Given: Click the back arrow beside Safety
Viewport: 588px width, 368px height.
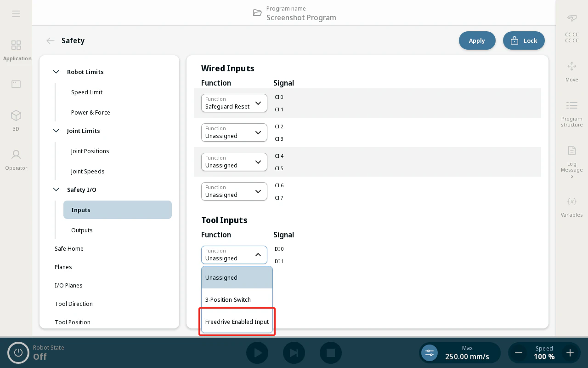Looking at the screenshot, I should click(x=51, y=40).
